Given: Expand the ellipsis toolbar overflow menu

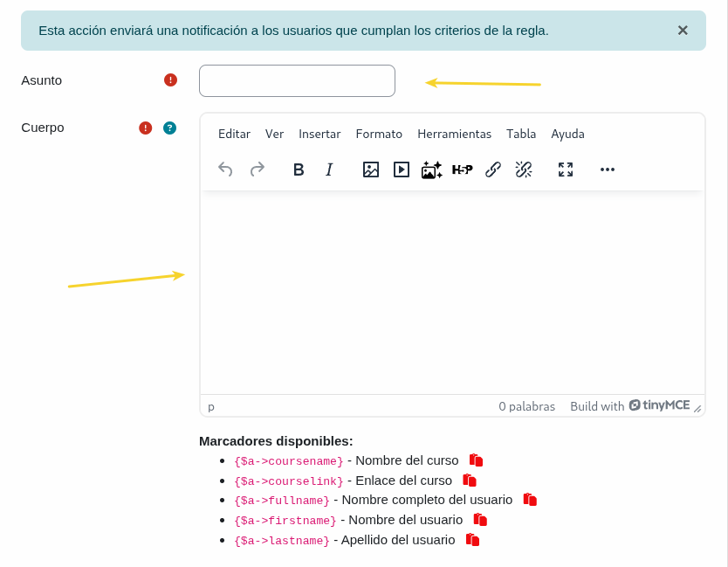Looking at the screenshot, I should tap(608, 169).
